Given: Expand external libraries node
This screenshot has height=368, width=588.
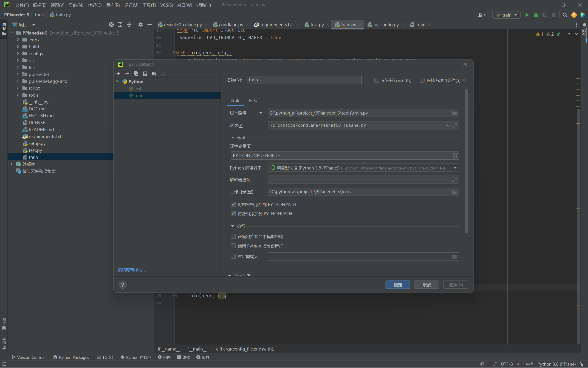Looking at the screenshot, I should click(11, 164).
